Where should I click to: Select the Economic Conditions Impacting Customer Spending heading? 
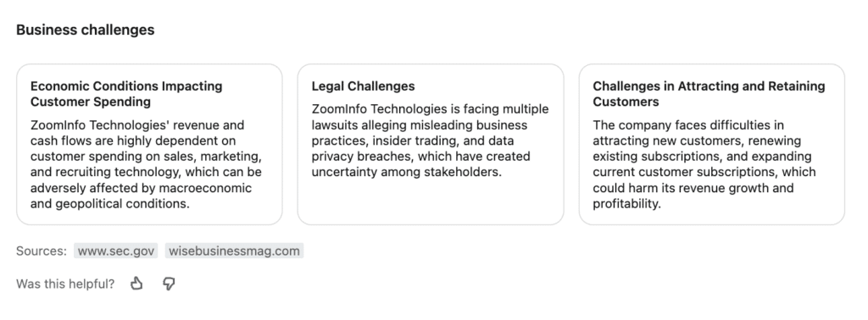point(126,94)
